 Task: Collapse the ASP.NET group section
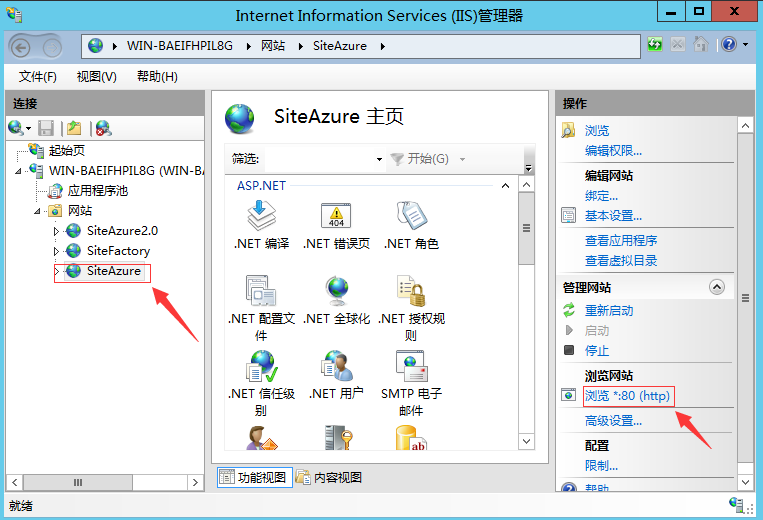(505, 186)
